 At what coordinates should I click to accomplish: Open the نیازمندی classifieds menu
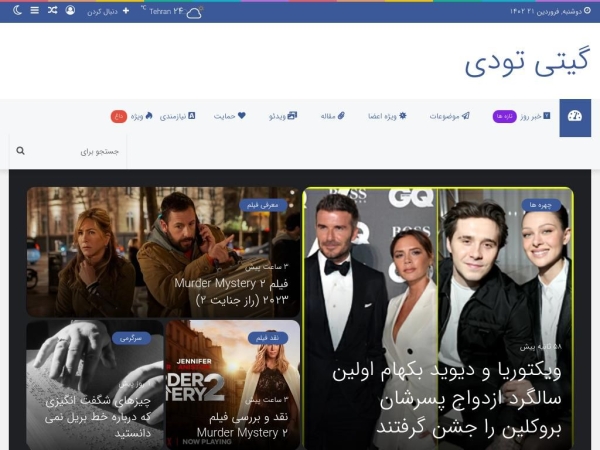coord(173,116)
